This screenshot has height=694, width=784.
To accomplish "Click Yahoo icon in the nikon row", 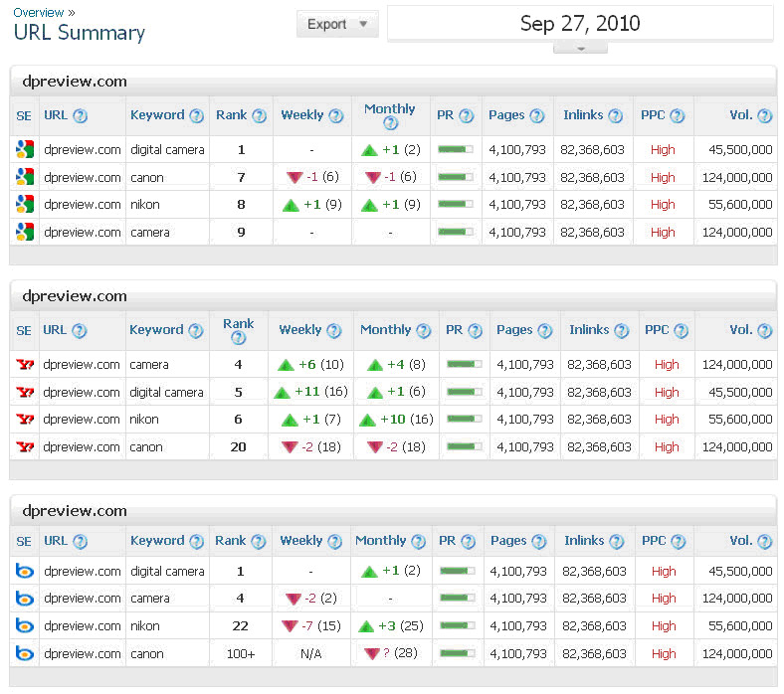I will point(25,420).
